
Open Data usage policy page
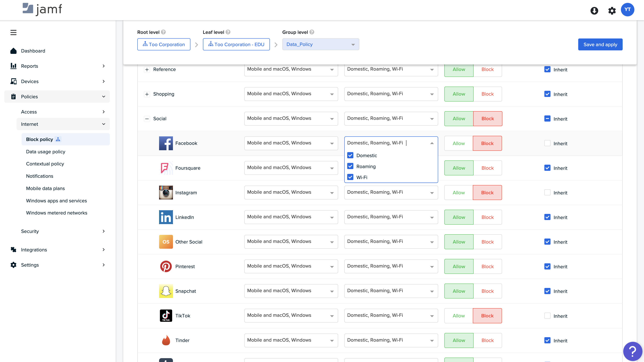coord(46,152)
